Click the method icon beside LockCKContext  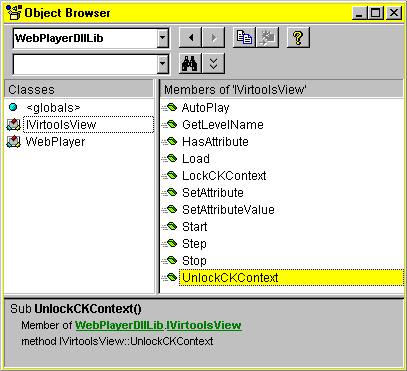(170, 175)
